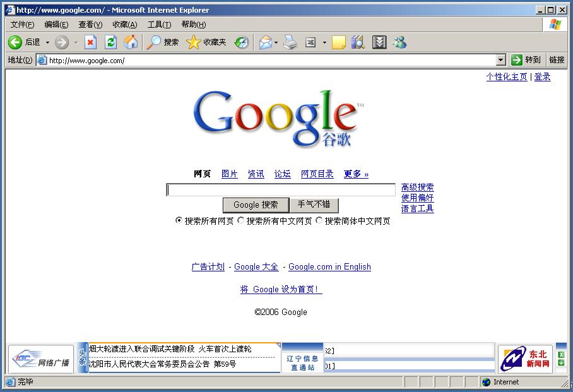This screenshot has width=573, height=392.
Task: Click headline 沈阳市人民代表大会常务委员会公告 第59号
Action: [x=162, y=364]
